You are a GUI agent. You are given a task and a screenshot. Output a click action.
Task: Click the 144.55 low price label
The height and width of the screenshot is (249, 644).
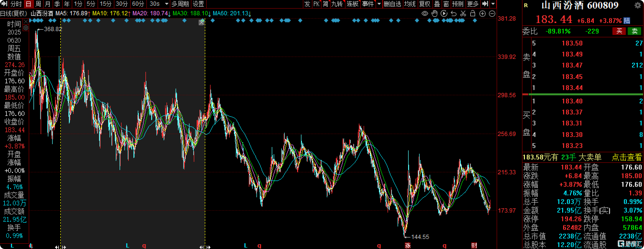tap(420, 237)
